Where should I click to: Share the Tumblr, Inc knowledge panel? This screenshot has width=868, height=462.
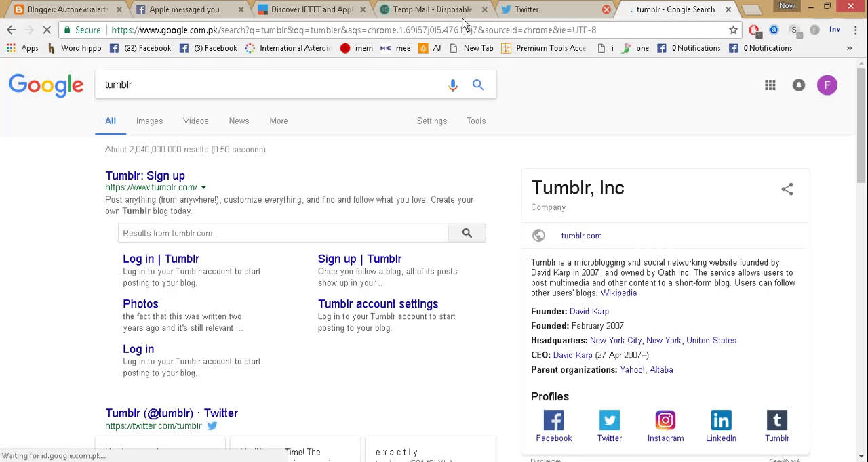pyautogui.click(x=787, y=190)
